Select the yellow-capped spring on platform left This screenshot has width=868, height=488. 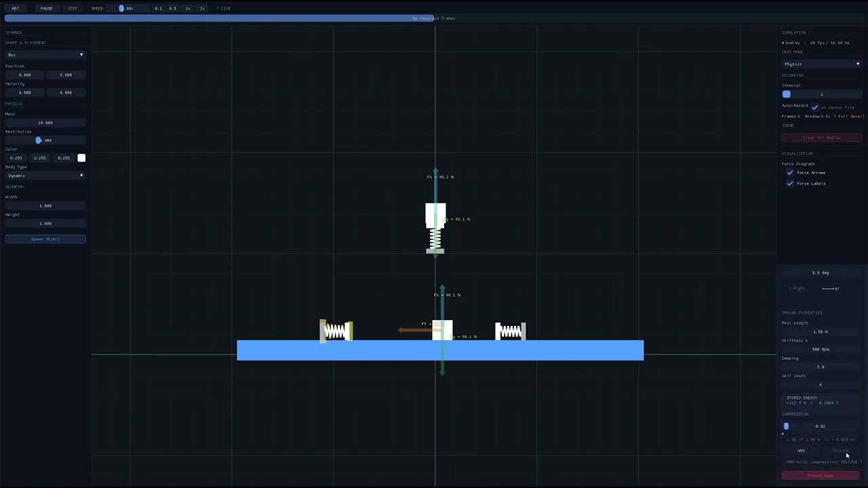pyautogui.click(x=336, y=331)
